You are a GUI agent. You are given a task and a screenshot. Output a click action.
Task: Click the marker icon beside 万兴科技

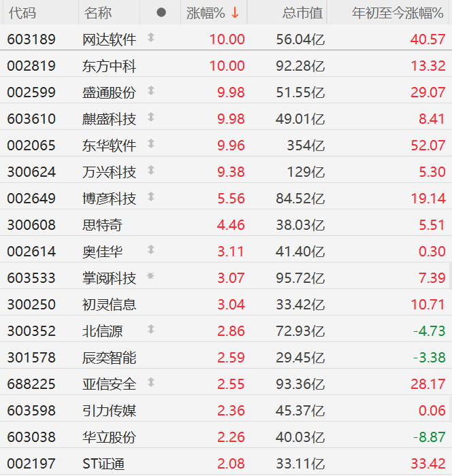click(x=151, y=170)
